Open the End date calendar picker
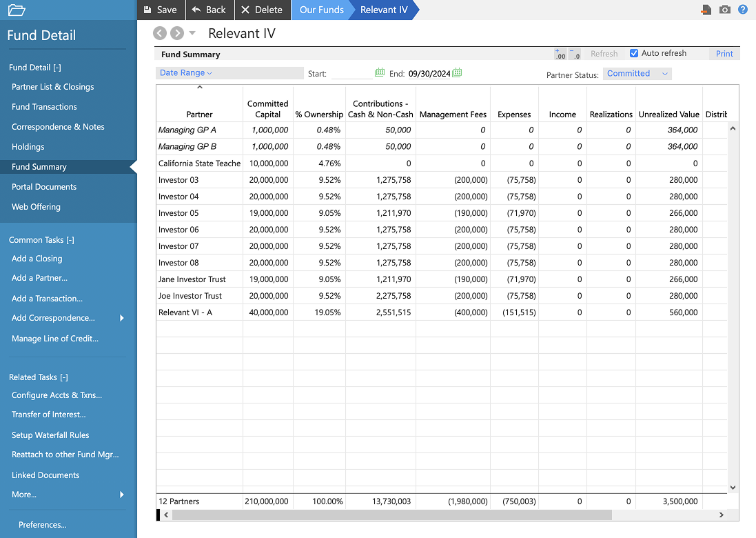756x538 pixels. click(x=457, y=73)
